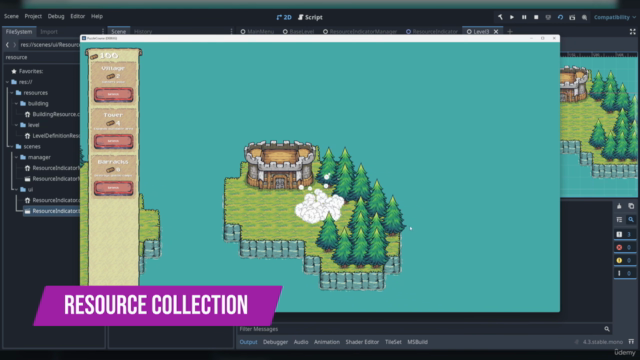The width and height of the screenshot is (640, 360).
Task: Click the castle building in game window
Action: coord(280,164)
